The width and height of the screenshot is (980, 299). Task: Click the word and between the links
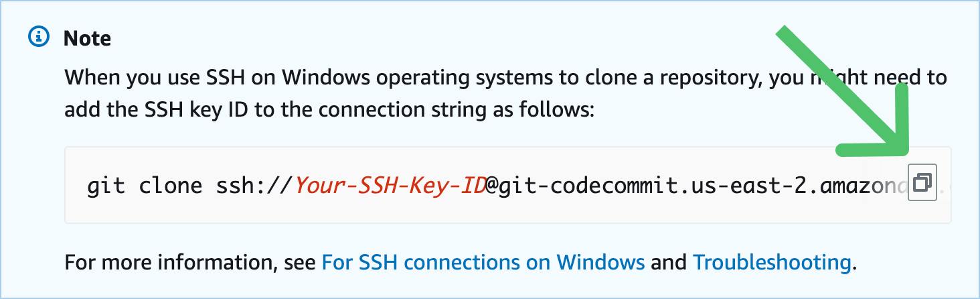(x=669, y=261)
